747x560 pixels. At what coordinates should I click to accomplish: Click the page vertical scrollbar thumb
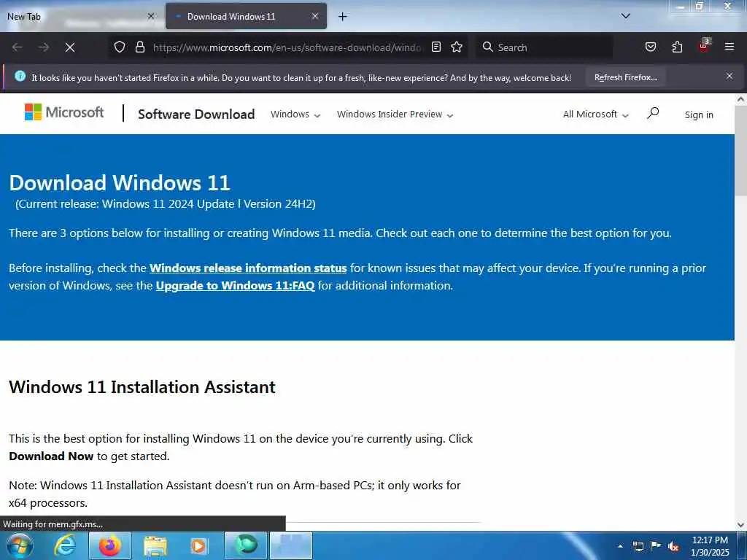click(x=741, y=150)
